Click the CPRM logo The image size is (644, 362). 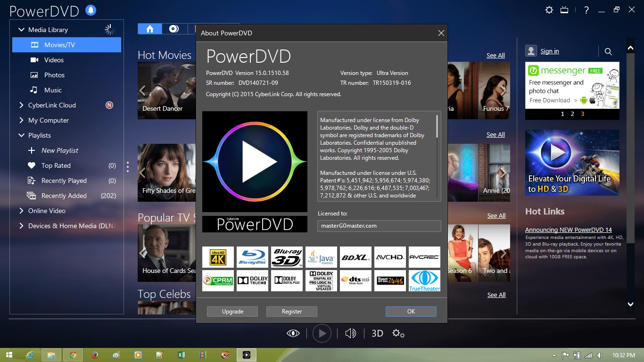click(218, 280)
